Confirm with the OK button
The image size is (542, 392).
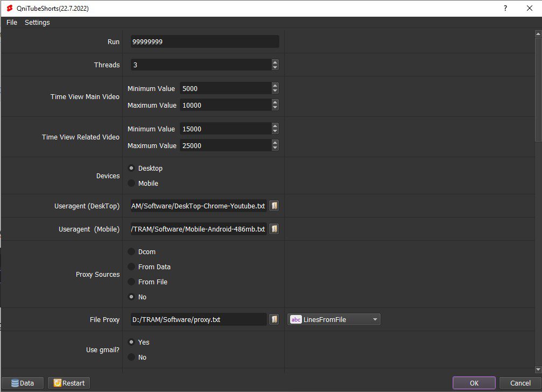pos(474,383)
